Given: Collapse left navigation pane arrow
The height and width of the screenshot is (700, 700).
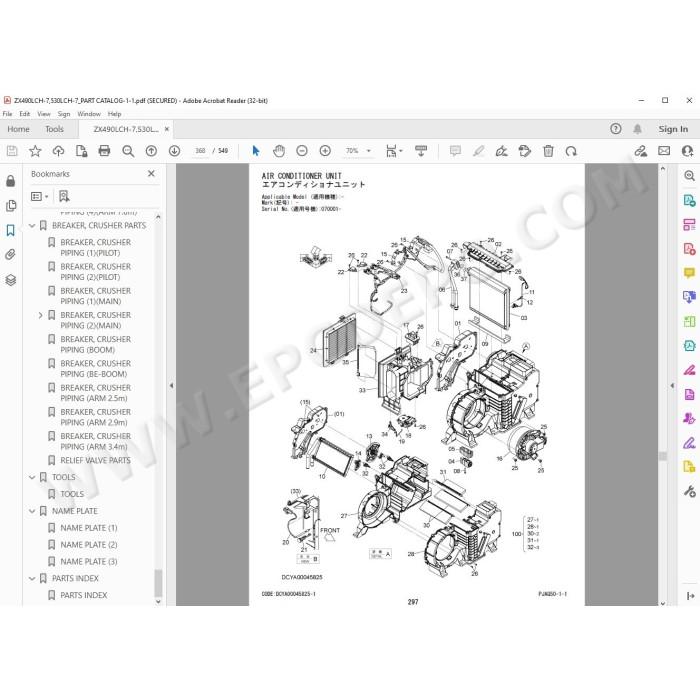Looking at the screenshot, I should tap(171, 385).
